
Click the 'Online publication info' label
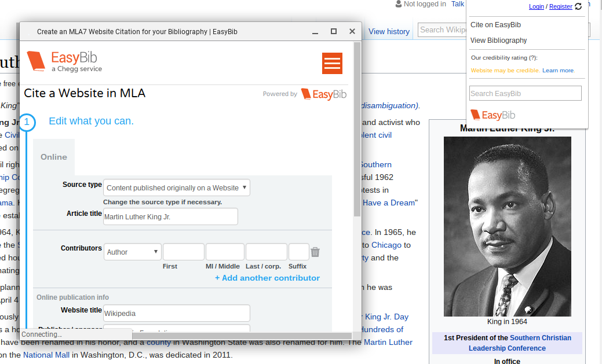tap(72, 297)
